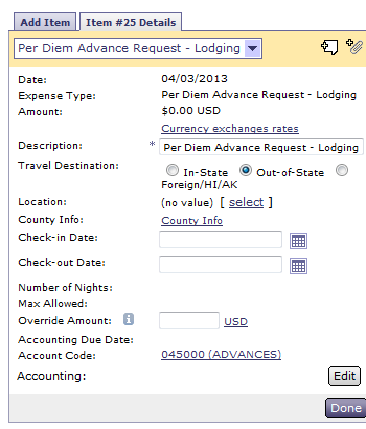Click the add attachment paperclip icon
The image size is (366, 429).
[x=354, y=46]
